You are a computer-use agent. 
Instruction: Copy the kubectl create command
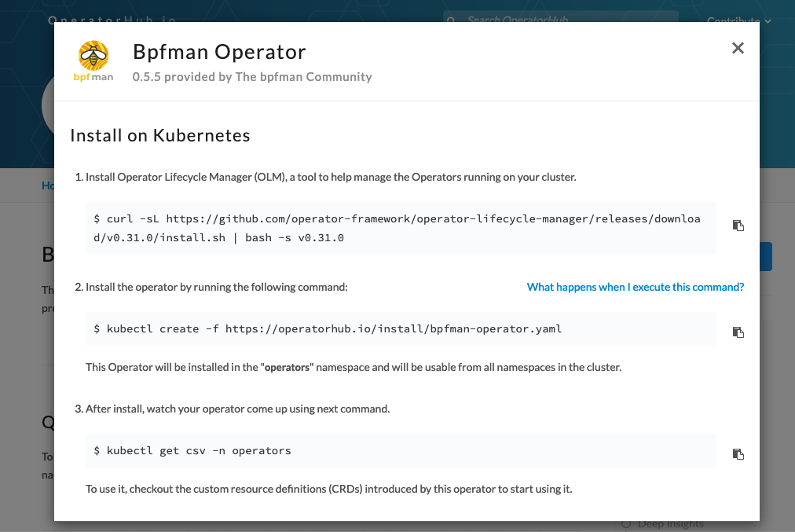pyautogui.click(x=738, y=332)
